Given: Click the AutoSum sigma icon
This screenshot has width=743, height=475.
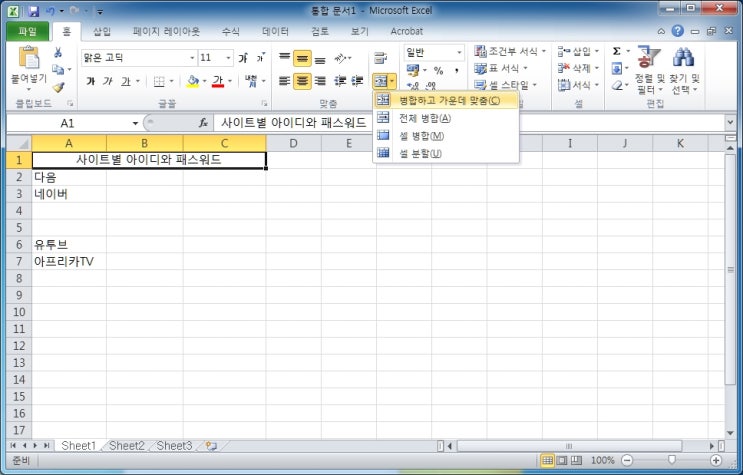Looking at the screenshot, I should [x=616, y=51].
